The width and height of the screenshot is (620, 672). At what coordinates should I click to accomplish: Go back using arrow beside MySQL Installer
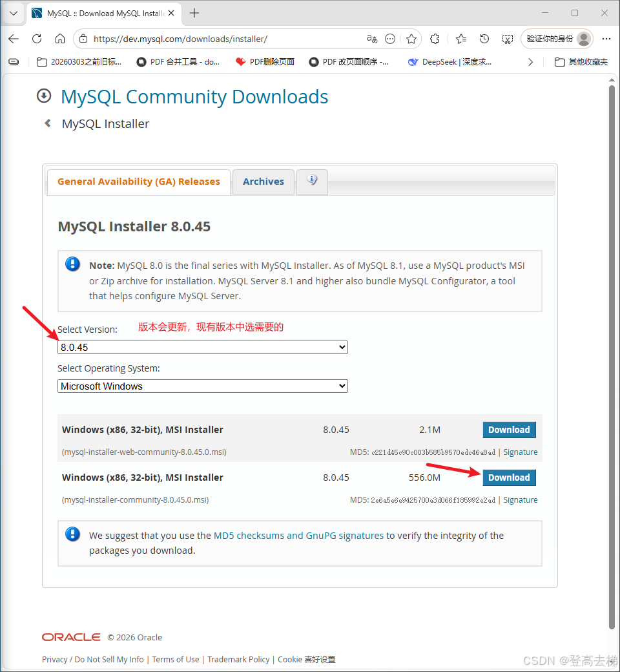coord(48,123)
